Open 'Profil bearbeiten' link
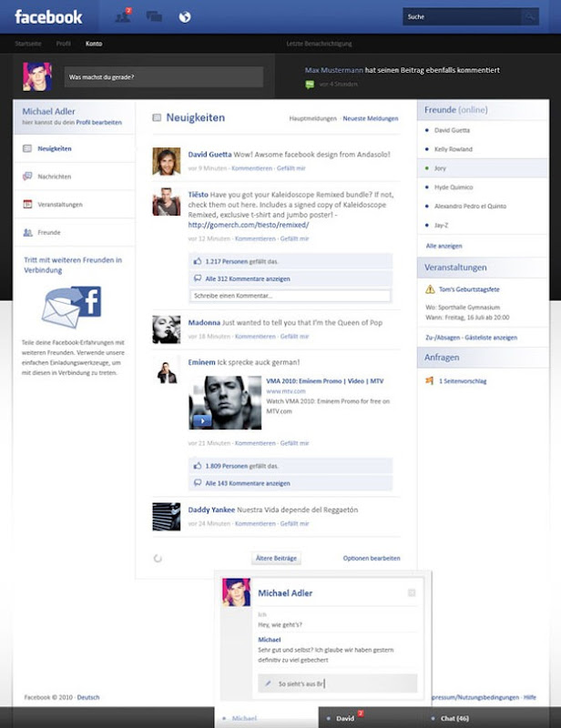The width and height of the screenshot is (561, 728). [99, 123]
